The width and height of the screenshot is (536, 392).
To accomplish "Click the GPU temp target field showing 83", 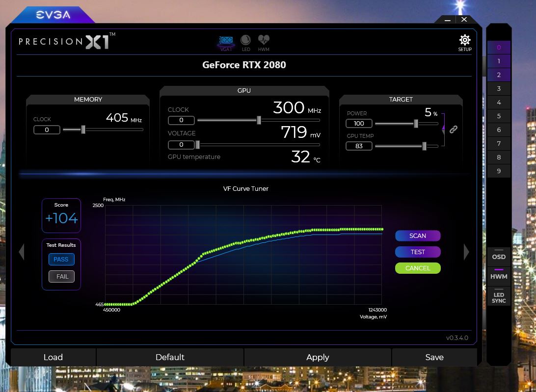I will 359,146.
